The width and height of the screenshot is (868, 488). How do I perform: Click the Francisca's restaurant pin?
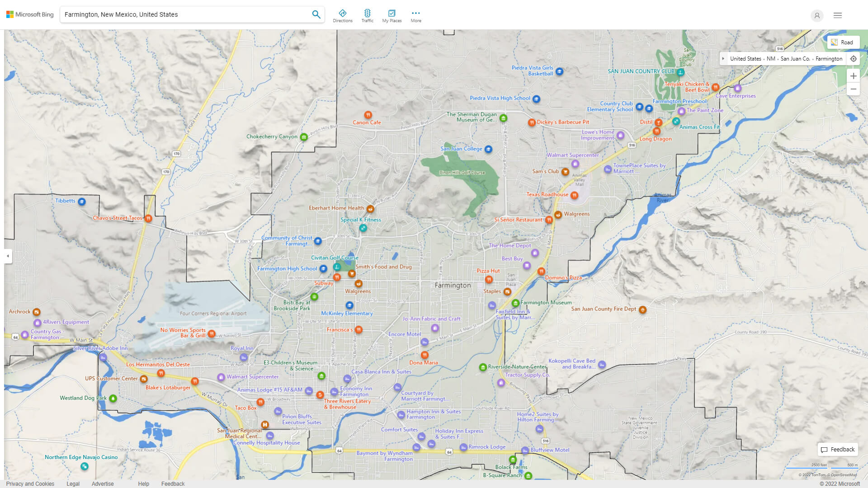click(x=359, y=330)
